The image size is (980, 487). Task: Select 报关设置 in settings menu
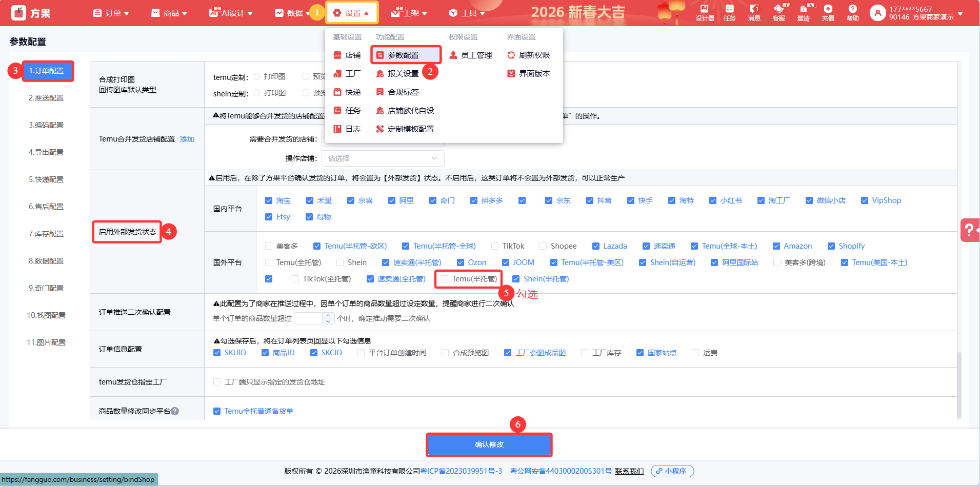pos(403,74)
